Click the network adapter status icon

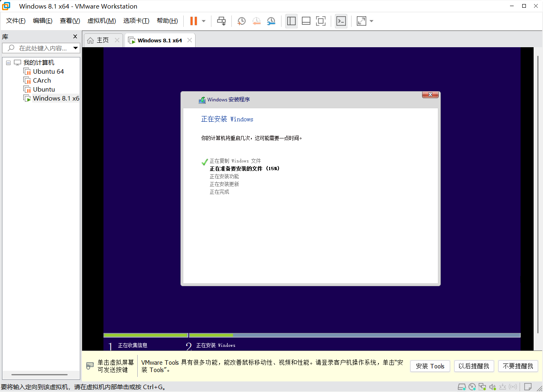[x=482, y=387]
